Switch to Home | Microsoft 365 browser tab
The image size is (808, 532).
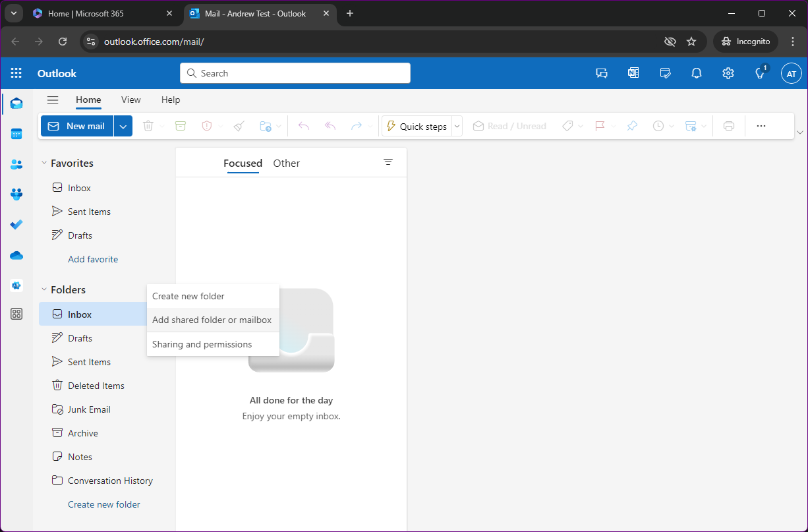[x=103, y=13]
